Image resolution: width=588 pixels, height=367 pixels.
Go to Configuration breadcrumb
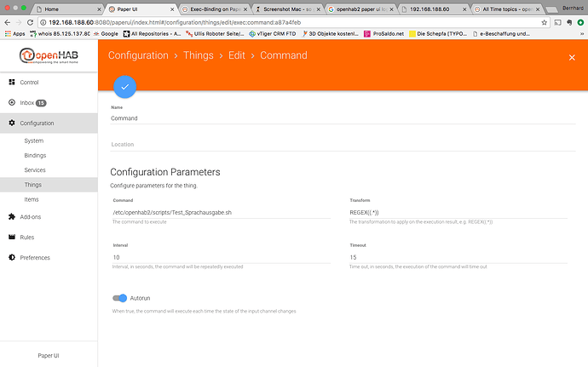pyautogui.click(x=138, y=55)
